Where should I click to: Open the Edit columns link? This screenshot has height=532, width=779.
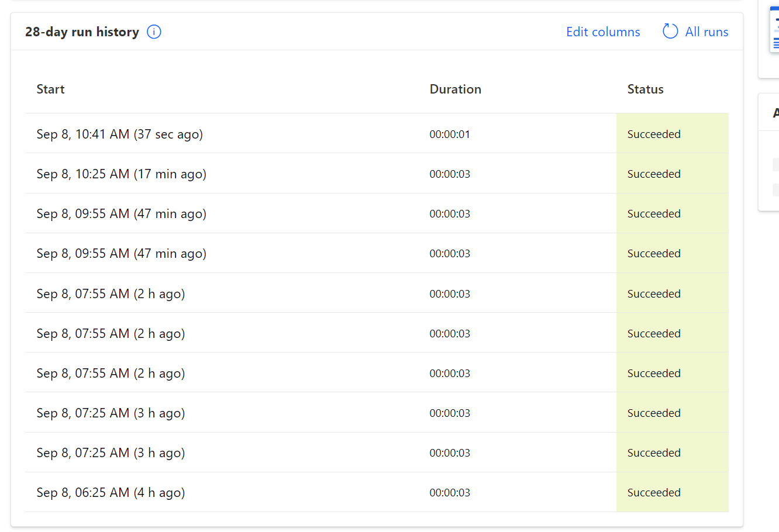[x=603, y=32]
